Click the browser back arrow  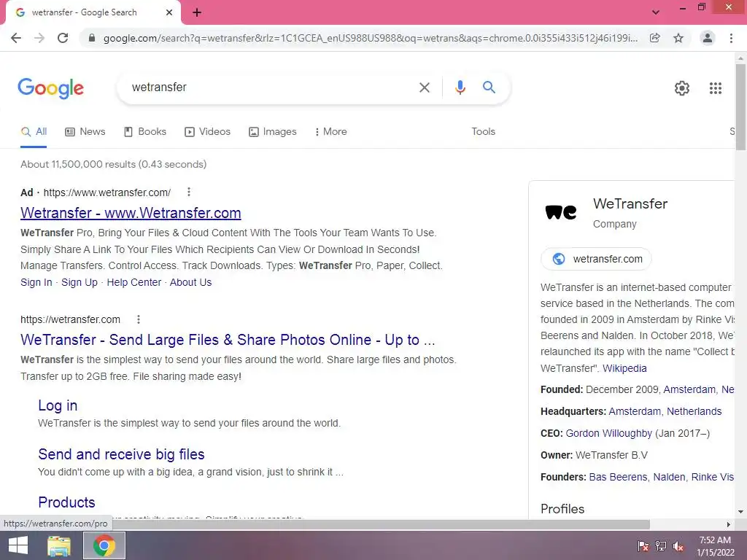(x=16, y=38)
